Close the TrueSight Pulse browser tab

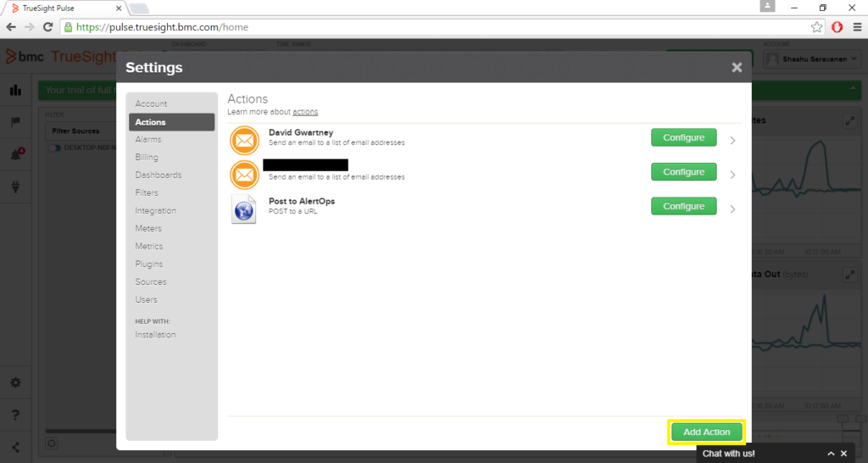[x=119, y=8]
